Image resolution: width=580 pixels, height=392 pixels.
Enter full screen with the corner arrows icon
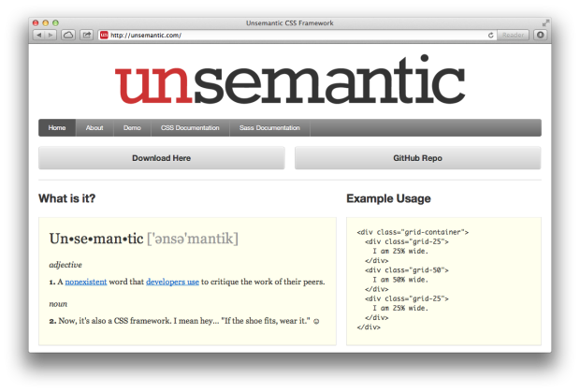coord(545,23)
